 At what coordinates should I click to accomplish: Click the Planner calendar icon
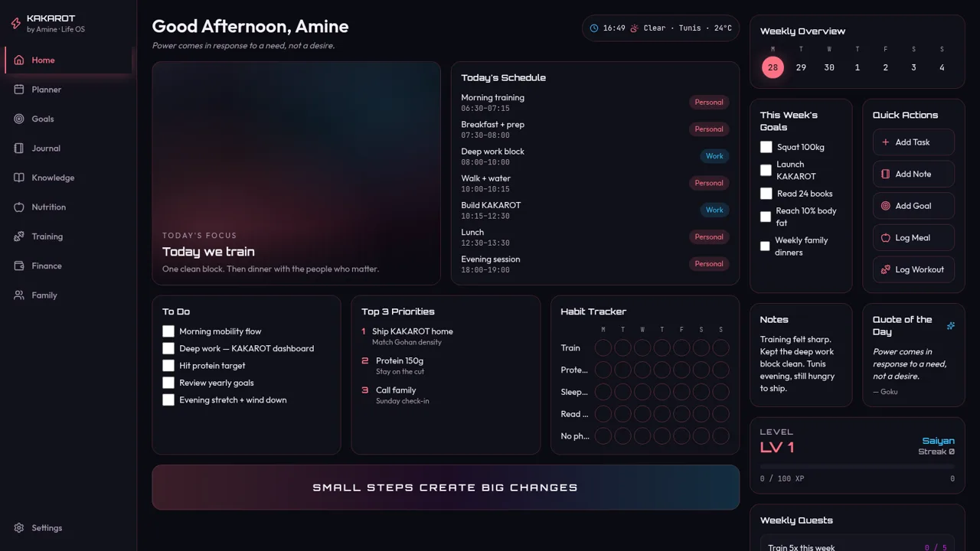coord(19,90)
